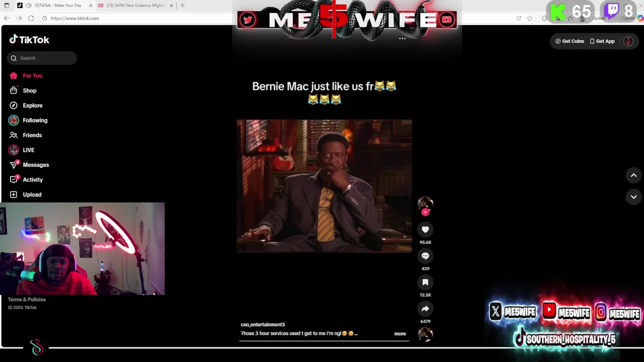This screenshot has height=362, width=644.
Task: Open Terms & Policies link
Action: pos(27,300)
